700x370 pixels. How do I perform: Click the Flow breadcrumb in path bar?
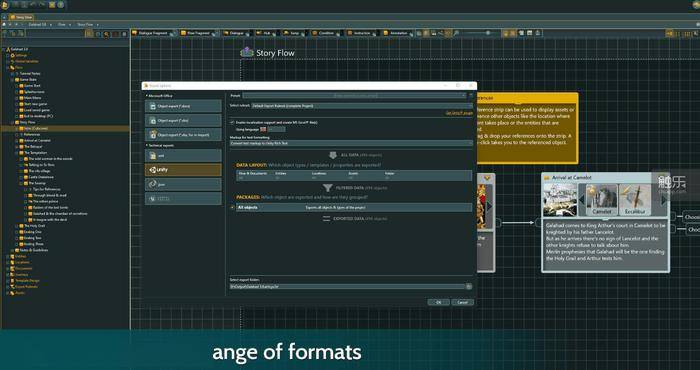(x=62, y=25)
